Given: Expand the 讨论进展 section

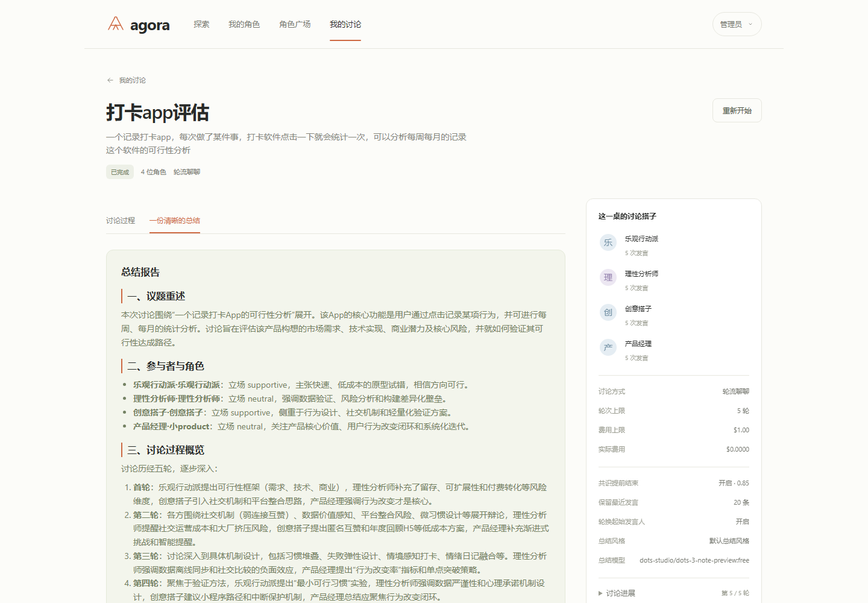Looking at the screenshot, I should click(x=617, y=593).
